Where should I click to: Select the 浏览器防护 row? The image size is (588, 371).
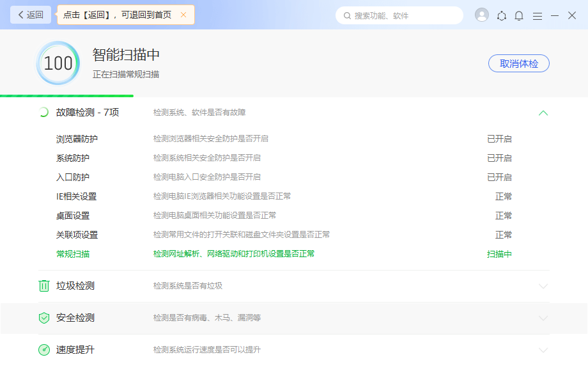coord(284,139)
